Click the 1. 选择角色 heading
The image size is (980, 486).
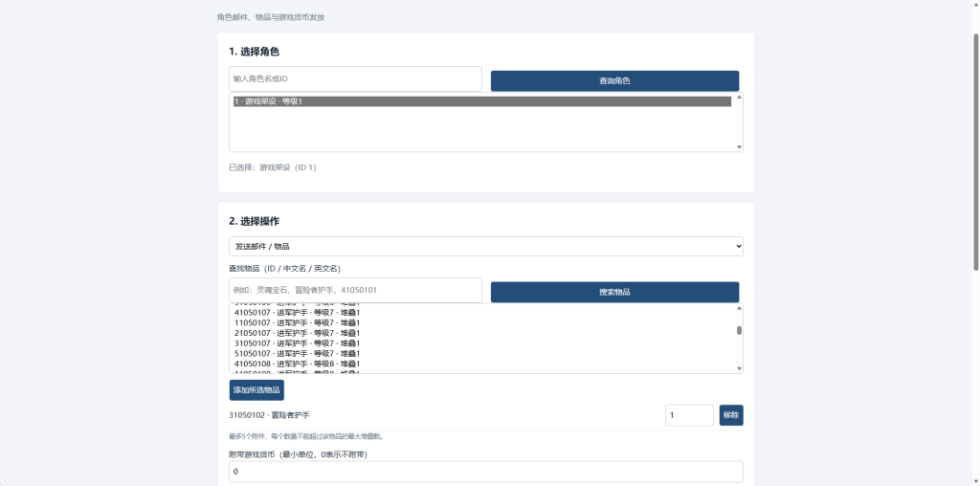(x=254, y=52)
